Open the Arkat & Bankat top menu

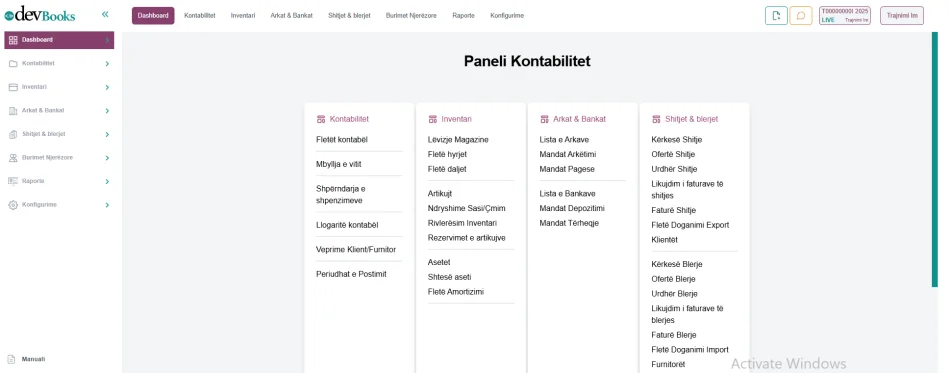pyautogui.click(x=291, y=16)
